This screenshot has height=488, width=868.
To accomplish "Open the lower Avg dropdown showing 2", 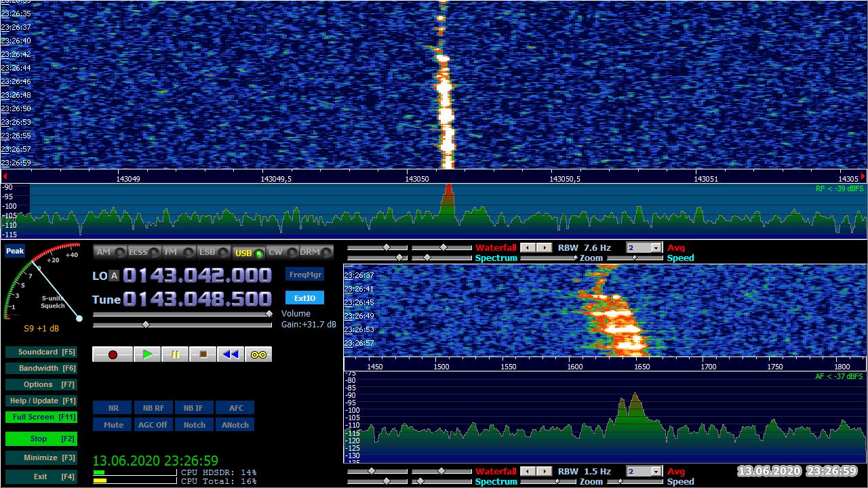I will click(x=656, y=472).
